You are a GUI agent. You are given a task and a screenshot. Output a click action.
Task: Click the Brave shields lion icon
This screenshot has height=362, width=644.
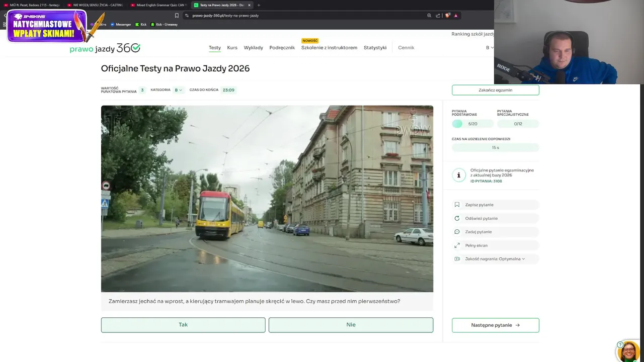coord(447,16)
